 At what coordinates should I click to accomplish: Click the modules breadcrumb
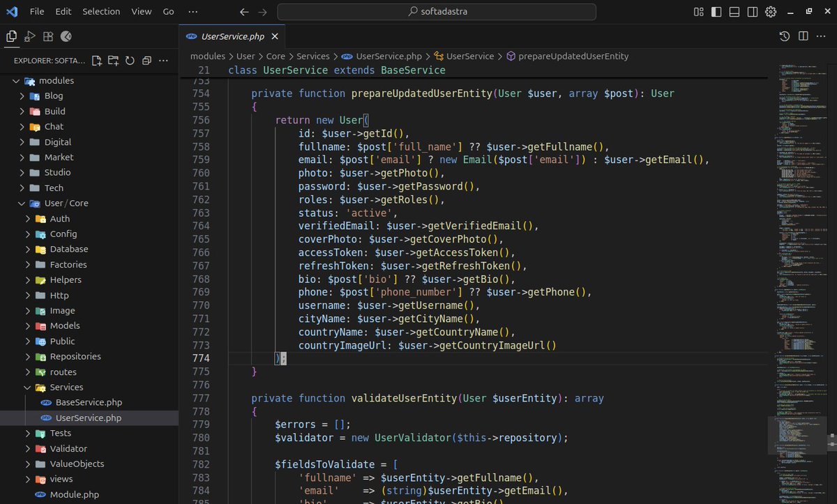click(208, 56)
